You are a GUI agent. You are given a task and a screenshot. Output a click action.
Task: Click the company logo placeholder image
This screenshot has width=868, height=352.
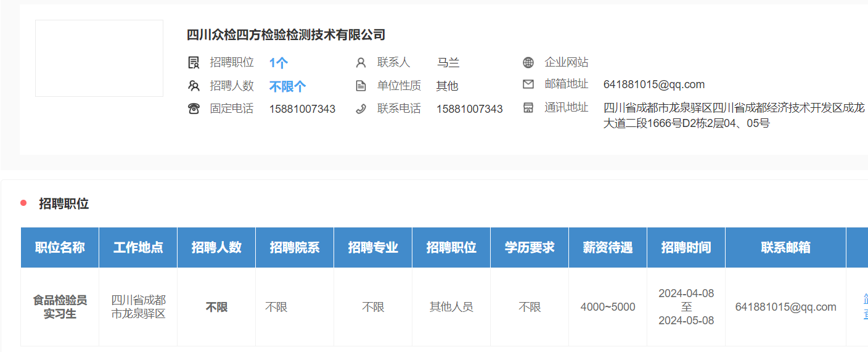[99, 58]
